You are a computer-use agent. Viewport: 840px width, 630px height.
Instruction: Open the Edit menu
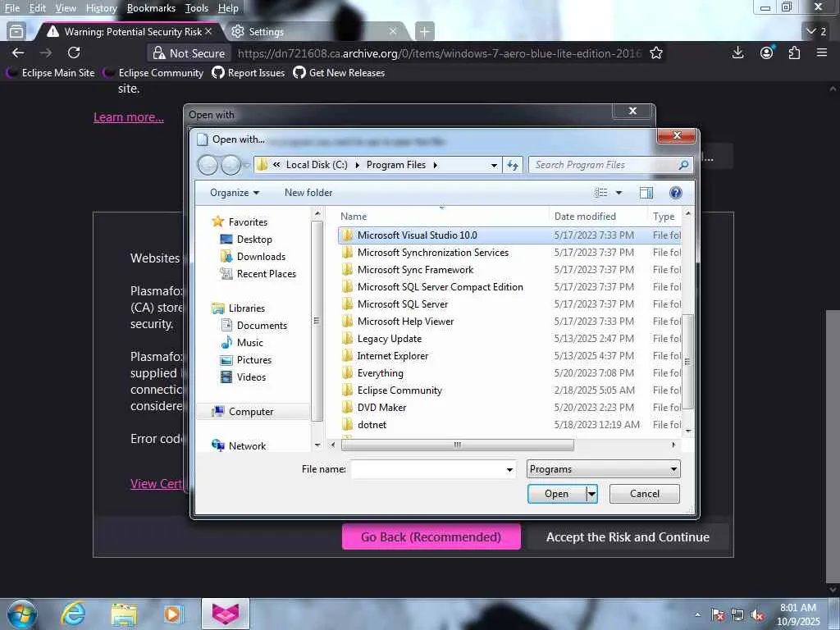pos(37,8)
